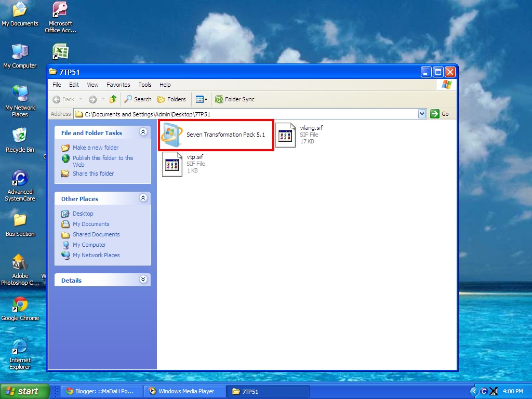Select the Recycle Bin icon
The image size is (532, 399).
coord(20,140)
